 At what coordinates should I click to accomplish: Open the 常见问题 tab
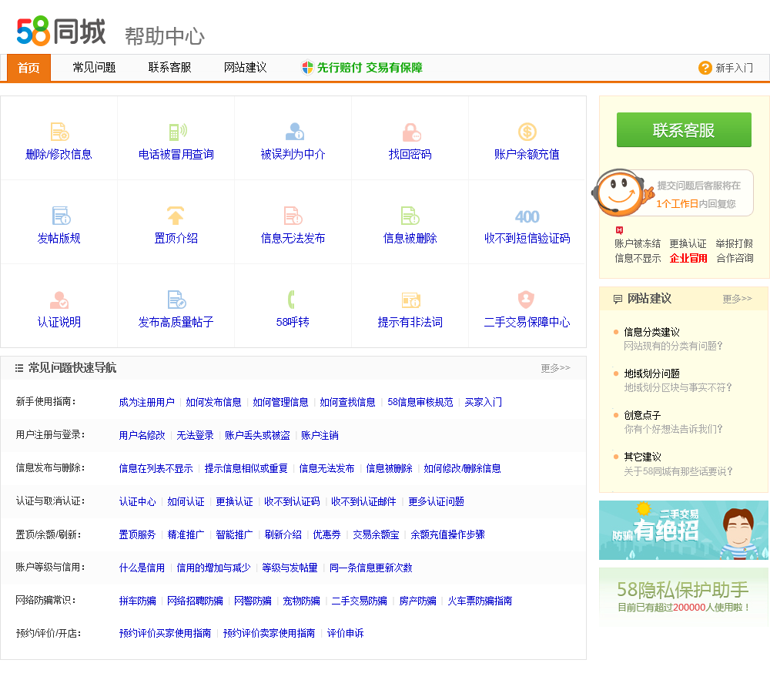(x=94, y=68)
